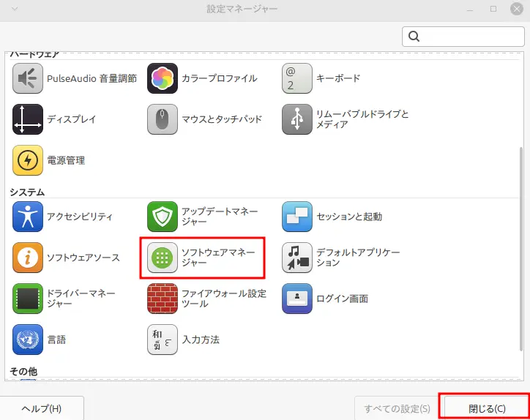Image resolution: width=530 pixels, height=420 pixels.
Task: Minimize the 設定マネージャー window
Action: 470,9
